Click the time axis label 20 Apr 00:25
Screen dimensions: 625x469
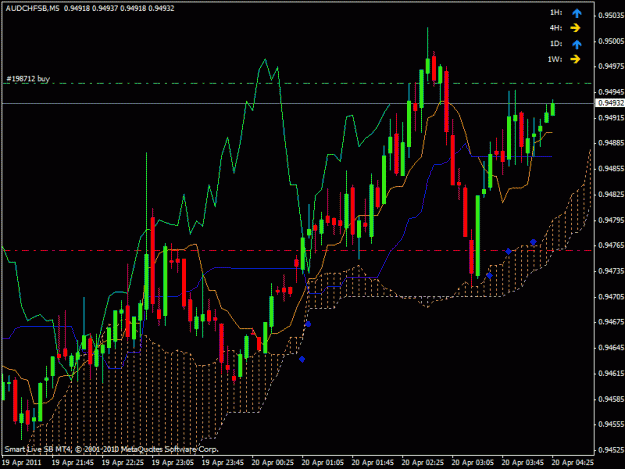point(273,462)
